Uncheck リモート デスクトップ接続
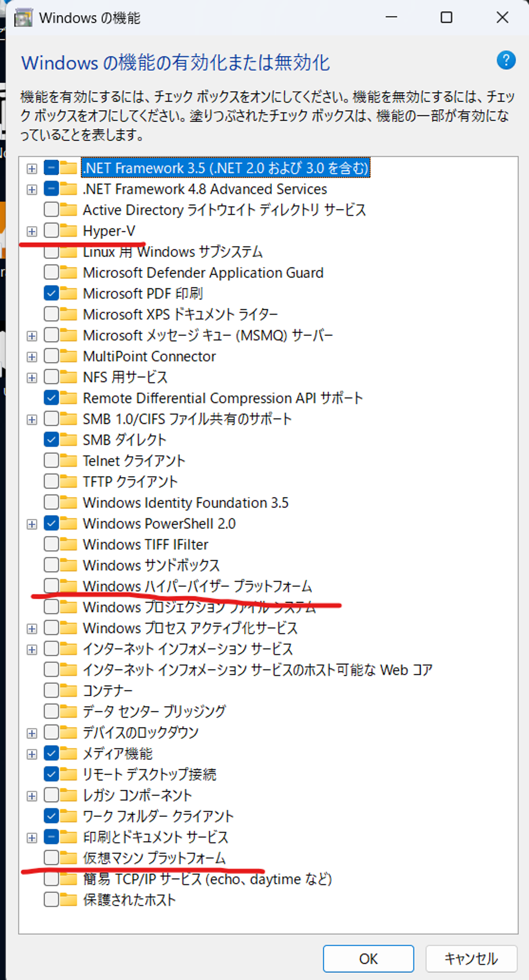The width and height of the screenshot is (529, 980). click(x=51, y=774)
